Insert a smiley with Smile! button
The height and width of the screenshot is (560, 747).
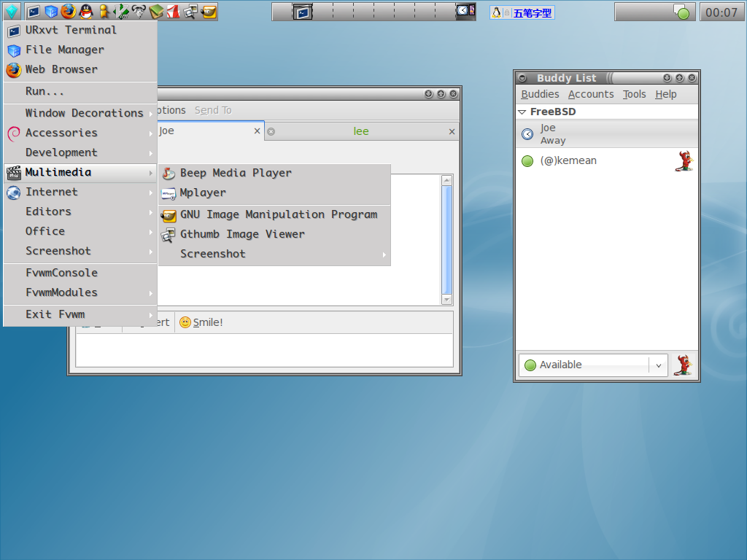pos(201,322)
